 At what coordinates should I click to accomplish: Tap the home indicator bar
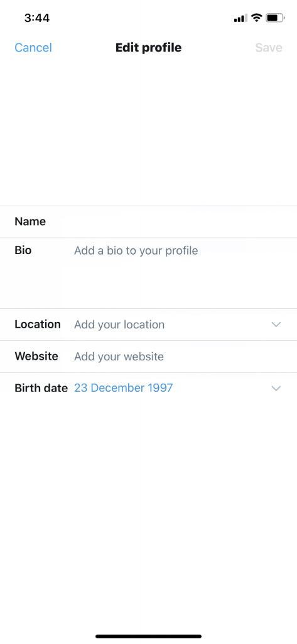coord(148,636)
